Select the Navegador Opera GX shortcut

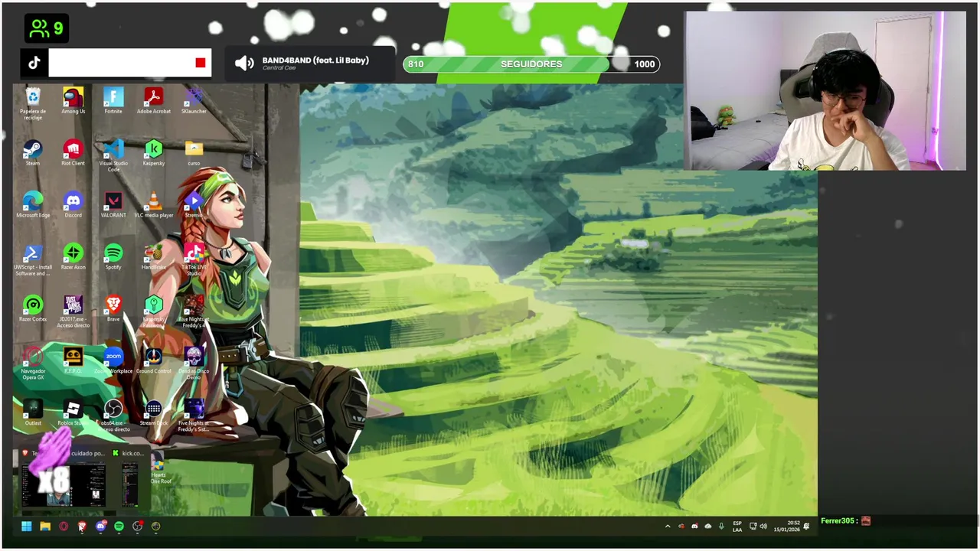click(33, 364)
